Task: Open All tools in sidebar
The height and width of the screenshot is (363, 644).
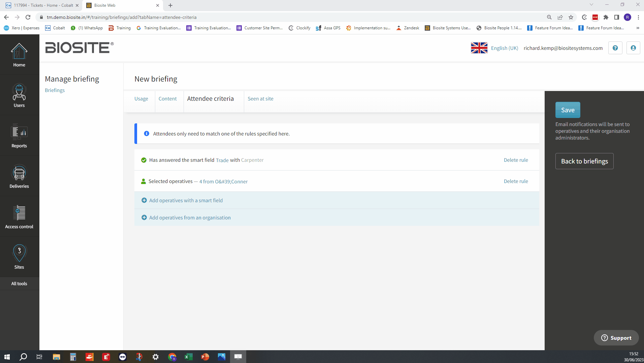Action: 19,283
